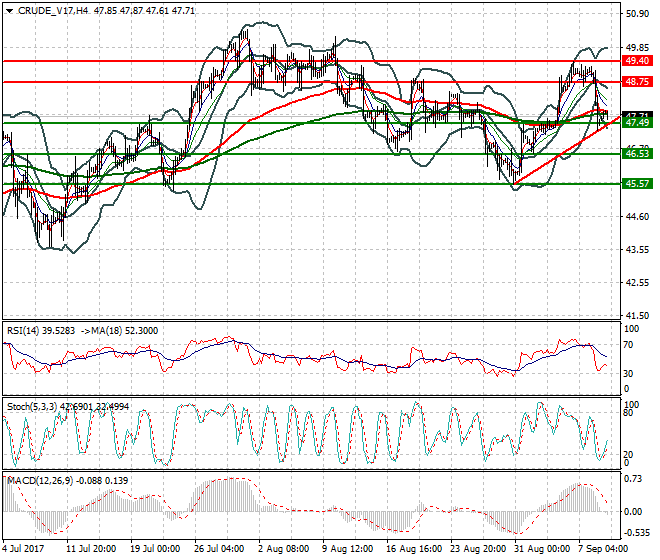The height and width of the screenshot is (560, 660).
Task: Click the Stochastic scale value 80
Action: (628, 413)
